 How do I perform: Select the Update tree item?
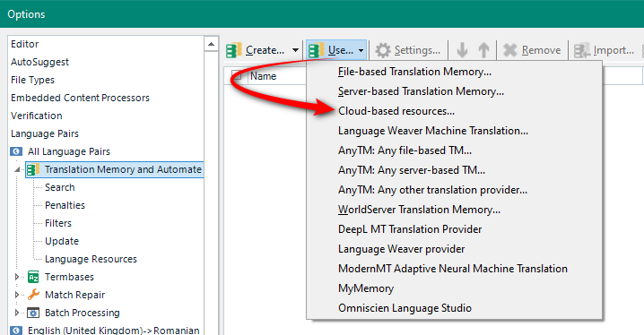coord(62,241)
